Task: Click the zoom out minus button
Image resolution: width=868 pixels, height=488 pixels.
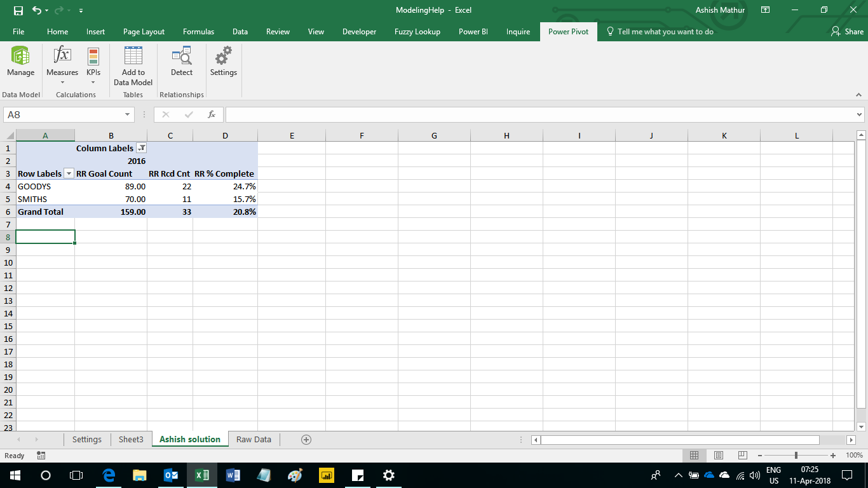Action: (759, 455)
